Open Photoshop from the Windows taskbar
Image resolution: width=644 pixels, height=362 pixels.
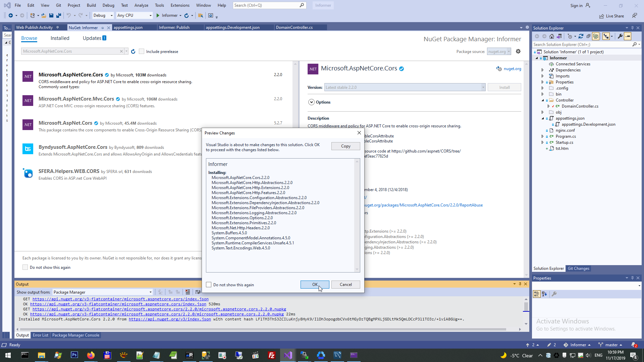(74, 355)
